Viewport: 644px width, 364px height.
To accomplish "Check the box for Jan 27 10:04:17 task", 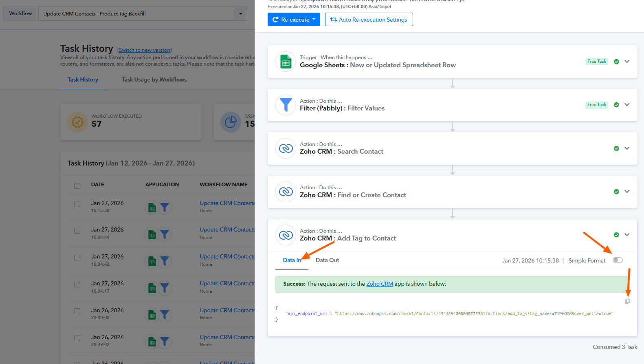I will (77, 285).
